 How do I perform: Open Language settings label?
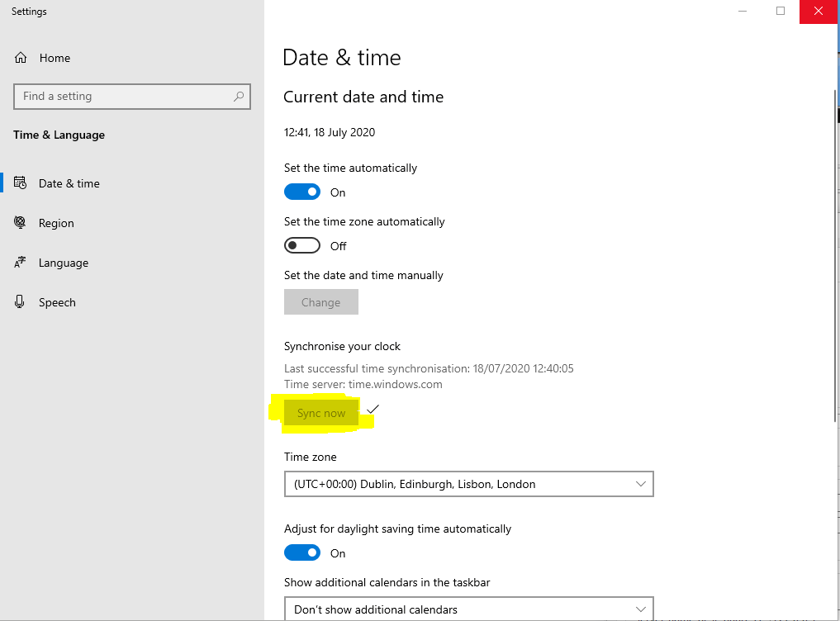(x=64, y=263)
